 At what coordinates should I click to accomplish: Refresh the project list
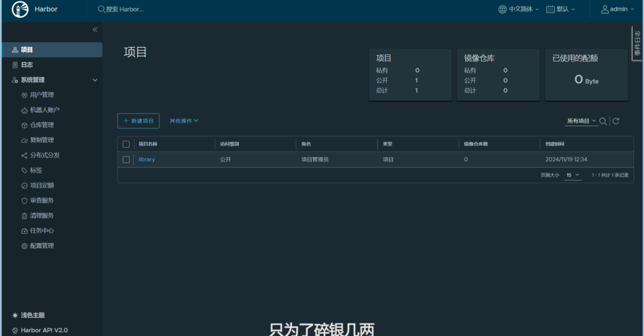tap(616, 121)
